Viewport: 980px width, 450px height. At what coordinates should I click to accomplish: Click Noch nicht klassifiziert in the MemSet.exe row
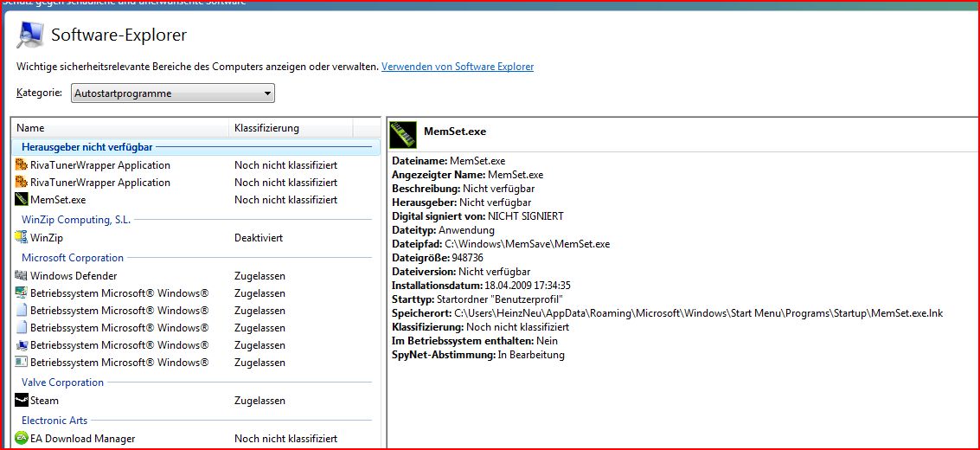(286, 200)
